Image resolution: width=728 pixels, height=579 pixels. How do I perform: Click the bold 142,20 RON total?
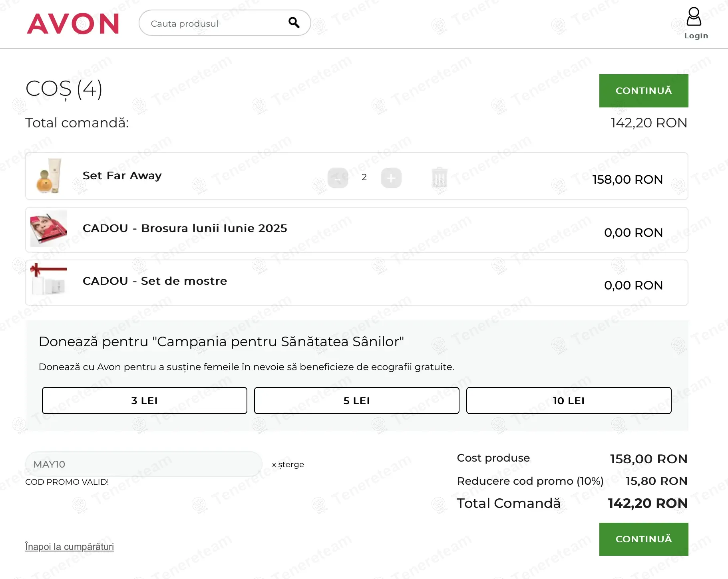648,504
